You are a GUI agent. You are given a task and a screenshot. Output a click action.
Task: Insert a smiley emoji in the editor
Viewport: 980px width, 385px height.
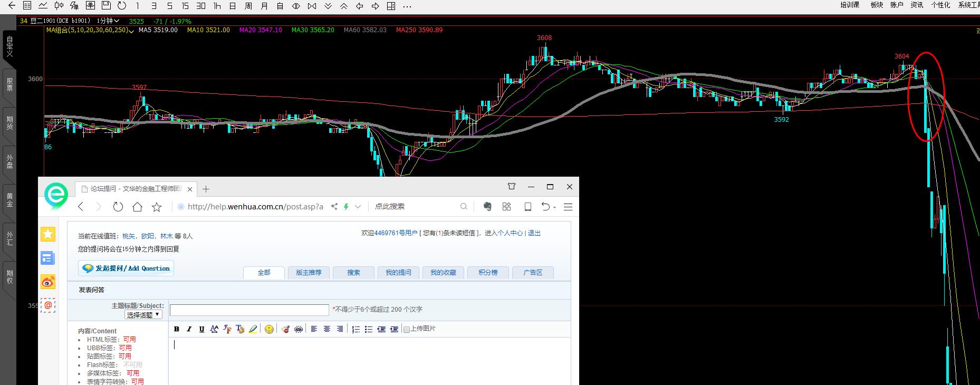click(x=269, y=329)
